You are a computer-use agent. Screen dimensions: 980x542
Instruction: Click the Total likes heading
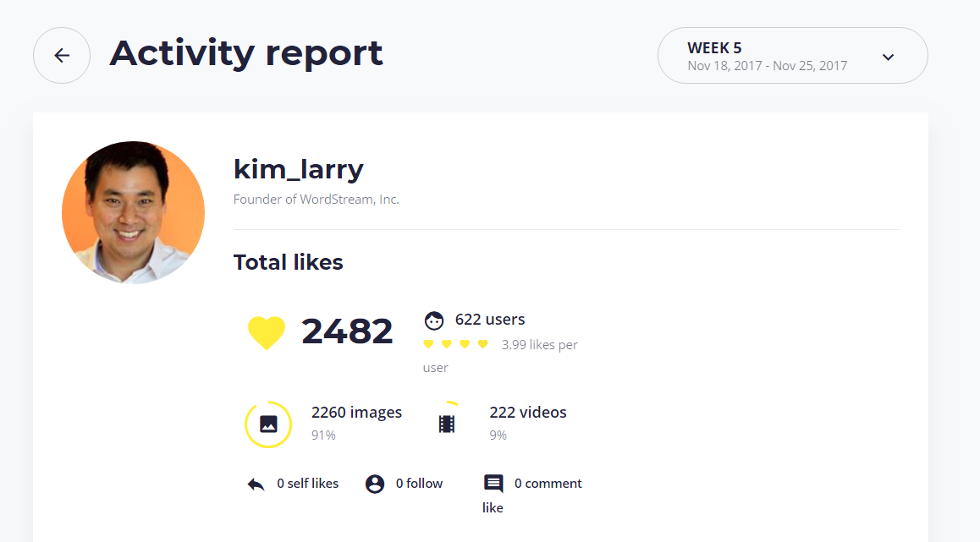(x=288, y=262)
